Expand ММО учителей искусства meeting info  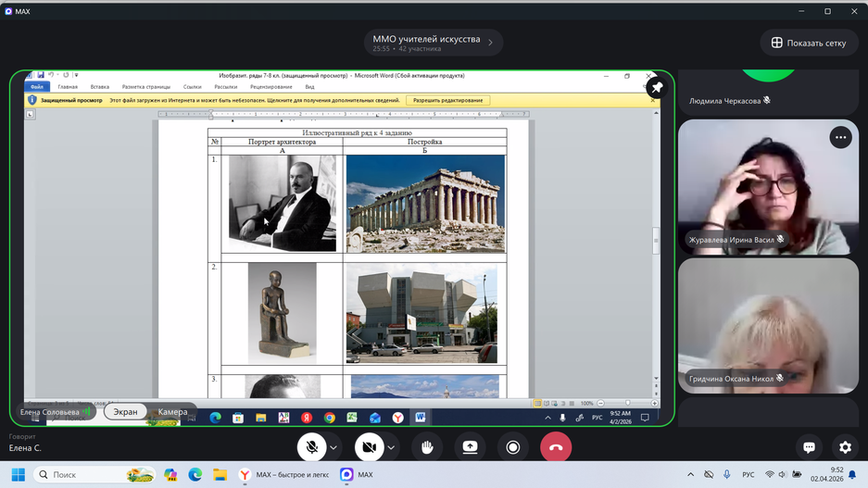(x=433, y=43)
